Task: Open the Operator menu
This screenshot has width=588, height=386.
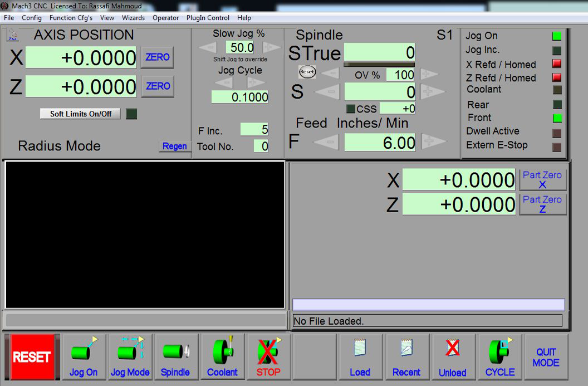Action: click(x=165, y=18)
